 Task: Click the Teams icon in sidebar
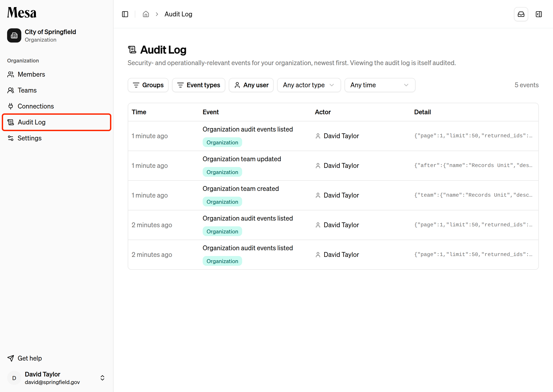point(11,90)
